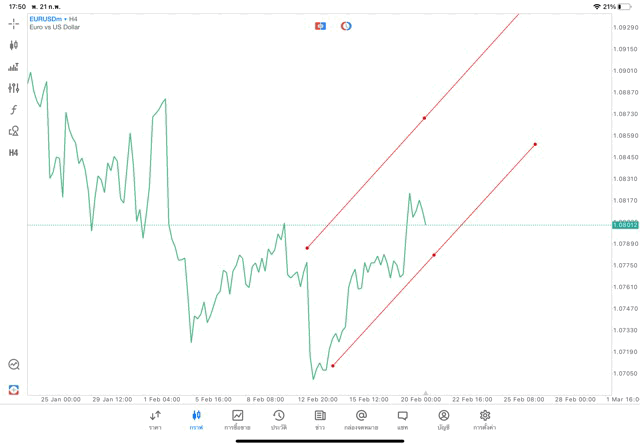Select the crosshair tool in left sidebar
Image resolution: width=640 pixels, height=447 pixels.
[14, 23]
